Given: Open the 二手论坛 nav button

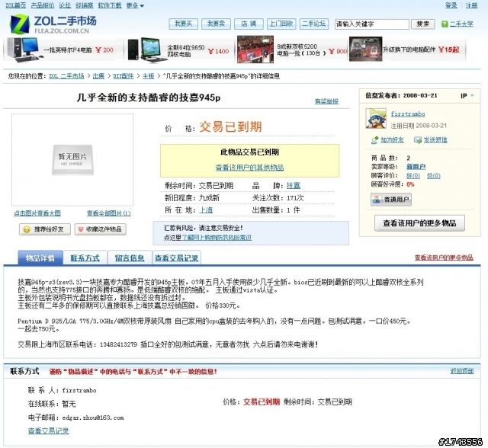Looking at the screenshot, I should click(314, 24).
